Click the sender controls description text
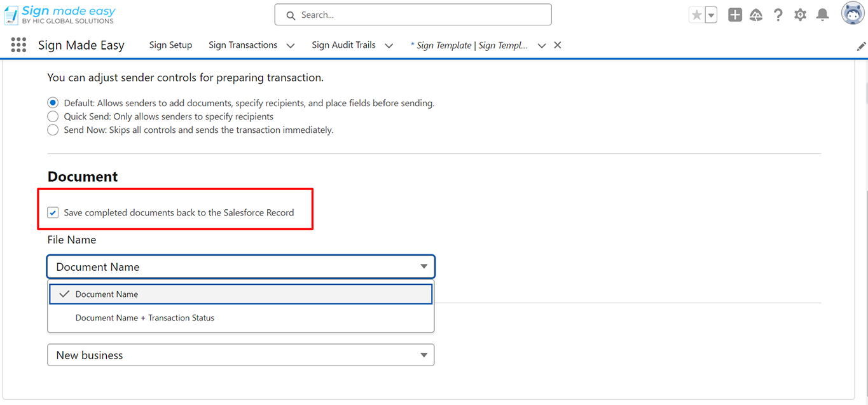This screenshot has height=405, width=868. [186, 78]
